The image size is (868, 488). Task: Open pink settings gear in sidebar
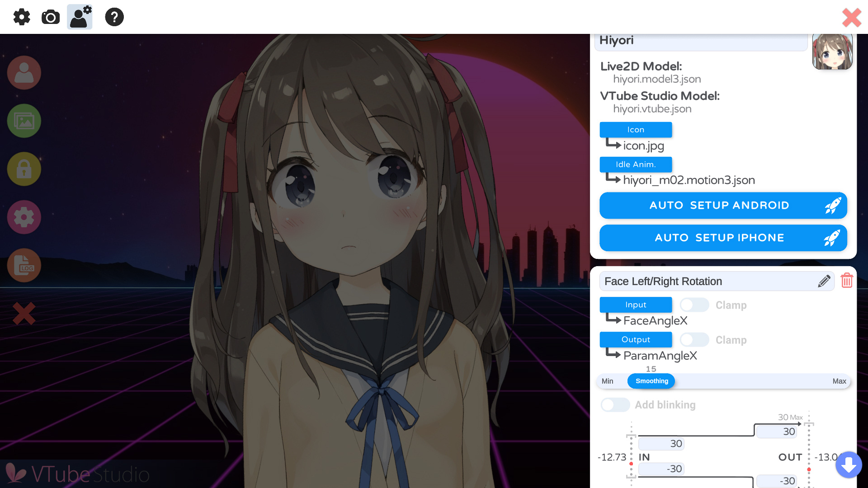tap(24, 217)
